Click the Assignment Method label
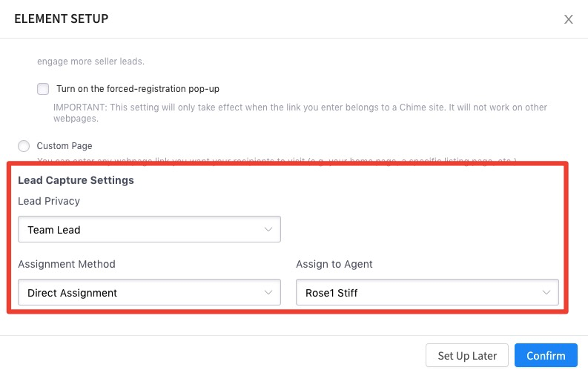 click(x=67, y=264)
